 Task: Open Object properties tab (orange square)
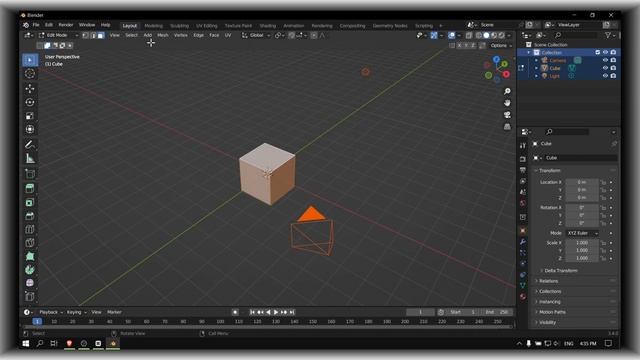click(x=523, y=231)
